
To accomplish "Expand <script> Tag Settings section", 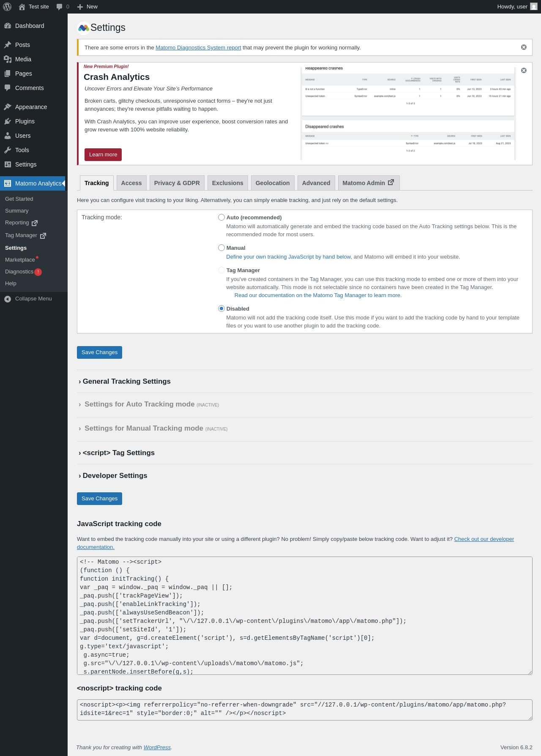I will pos(117,453).
